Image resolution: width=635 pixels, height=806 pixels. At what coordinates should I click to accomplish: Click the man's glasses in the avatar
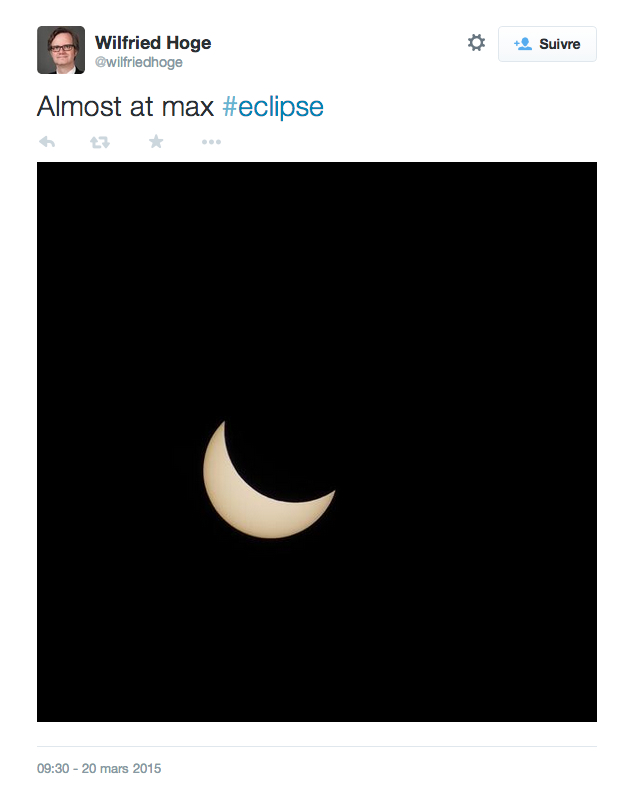click(62, 47)
